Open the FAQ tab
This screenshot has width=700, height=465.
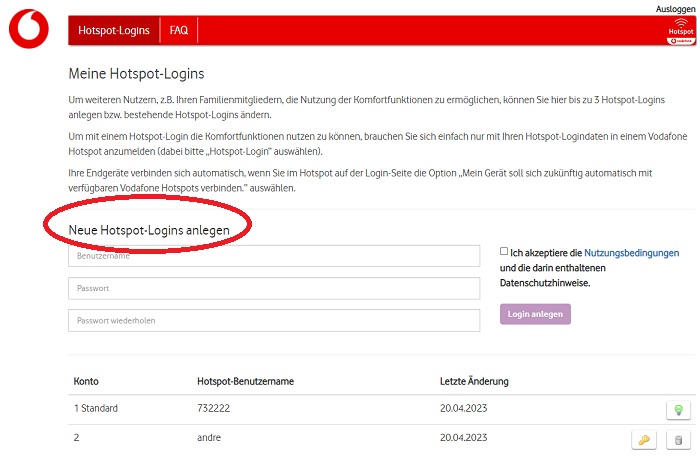[x=179, y=30]
